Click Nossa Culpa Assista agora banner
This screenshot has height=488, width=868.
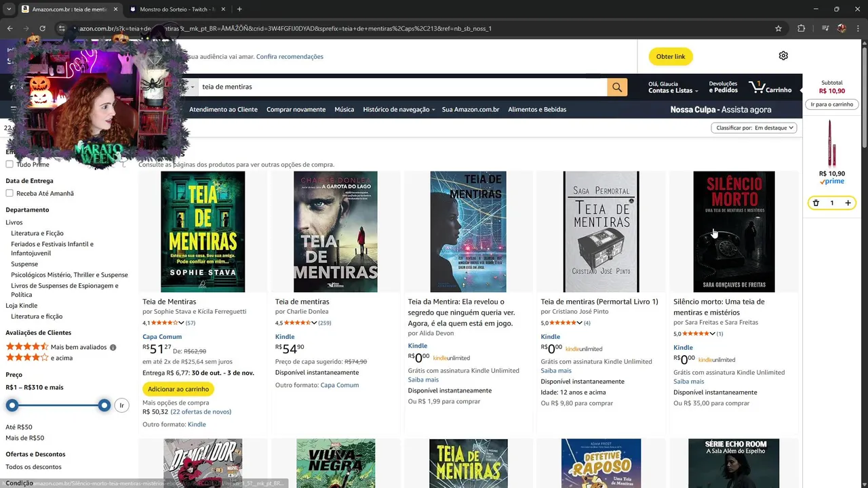coord(721,109)
